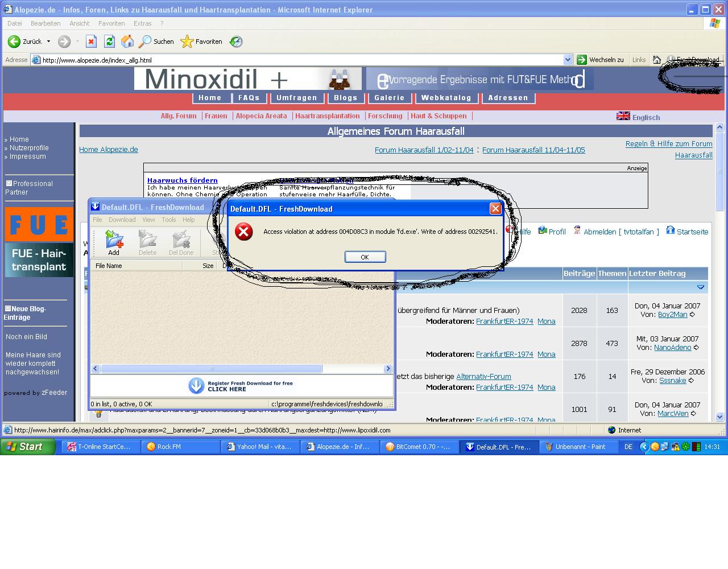This screenshot has width=728, height=569.
Task: Open the Home page icon in toolbar
Action: 127,42
